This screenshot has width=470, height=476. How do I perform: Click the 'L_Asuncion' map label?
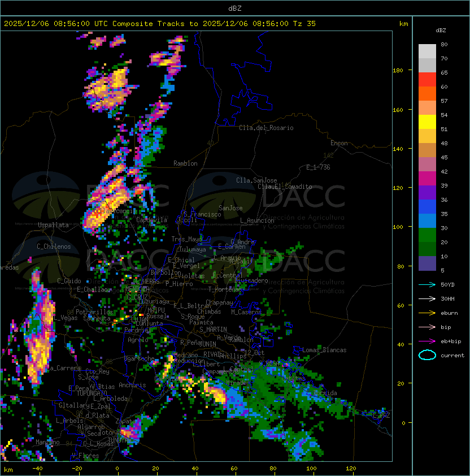click(257, 220)
